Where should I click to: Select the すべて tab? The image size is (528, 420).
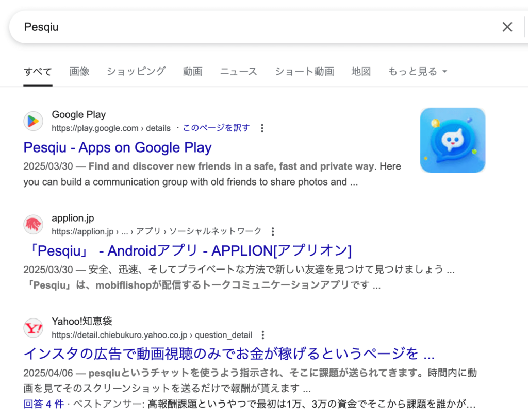point(38,71)
